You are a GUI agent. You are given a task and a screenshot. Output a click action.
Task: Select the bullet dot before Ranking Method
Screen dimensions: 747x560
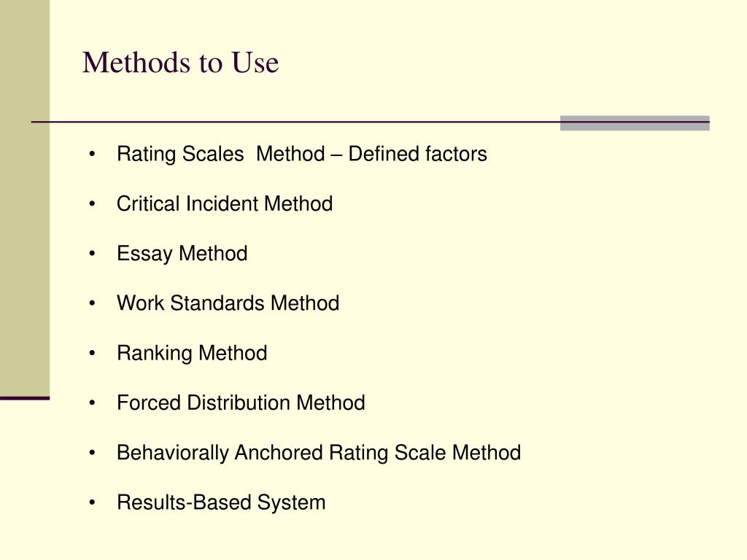coord(93,354)
